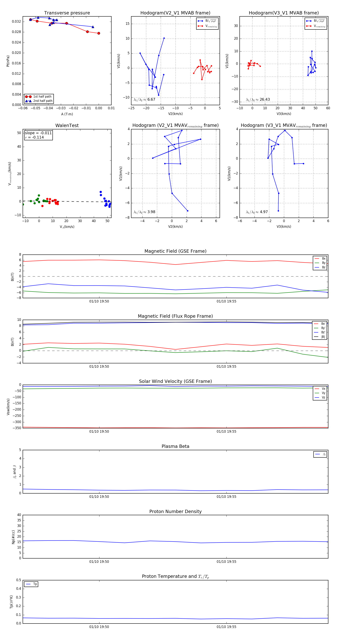Screen dimensions: 351x644
Task: Select the '2nd half path' legend entry
Action: [x=39, y=101]
